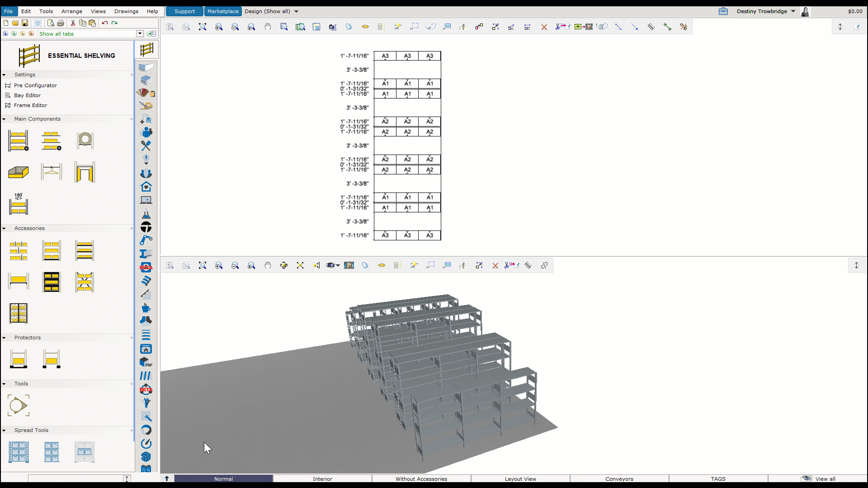
Task: Open the Show all tabs dropdown
Action: (x=140, y=34)
